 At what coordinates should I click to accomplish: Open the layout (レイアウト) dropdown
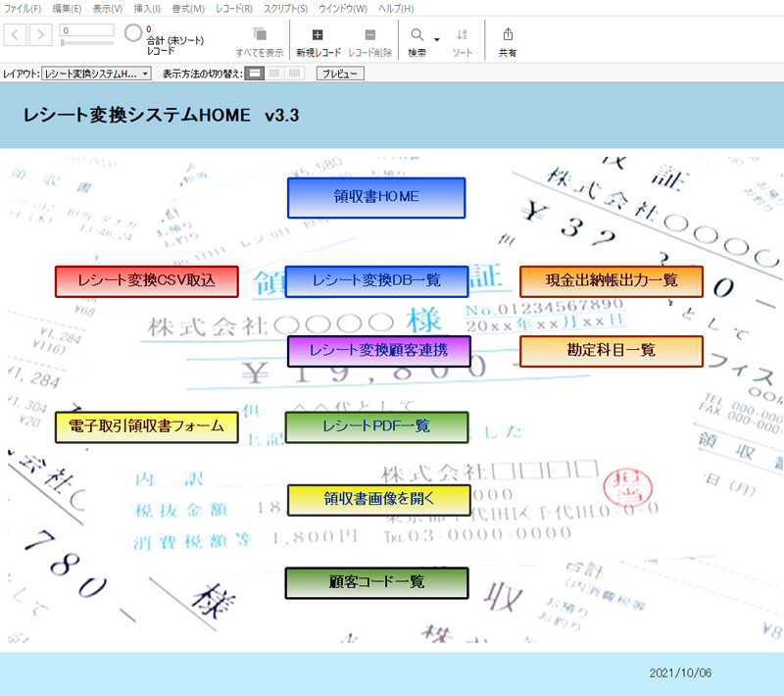tap(97, 74)
